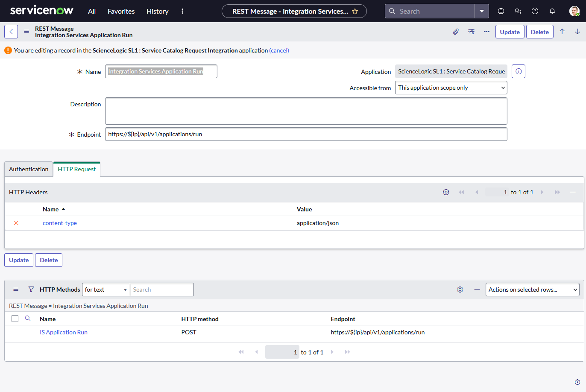This screenshot has height=392, width=586.
Task: Check the select all rows checkbox
Action: pos(15,319)
